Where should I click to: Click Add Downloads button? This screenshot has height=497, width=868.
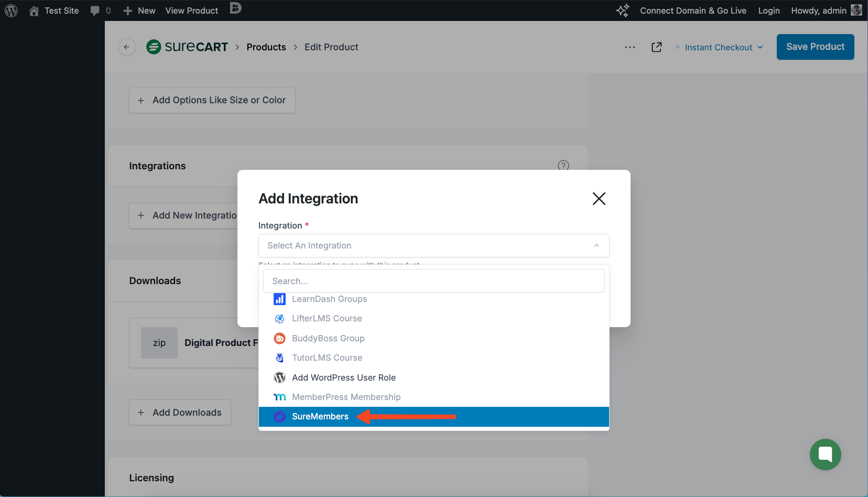click(x=180, y=413)
